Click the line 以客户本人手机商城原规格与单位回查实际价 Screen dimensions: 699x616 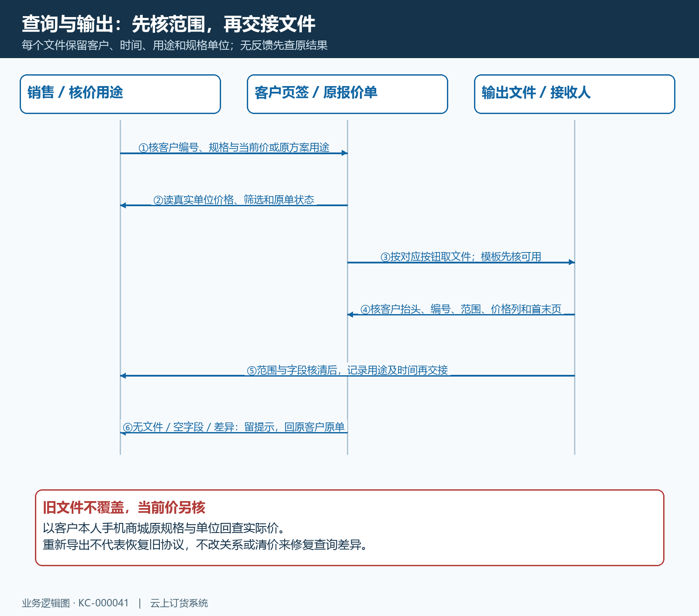(x=164, y=528)
